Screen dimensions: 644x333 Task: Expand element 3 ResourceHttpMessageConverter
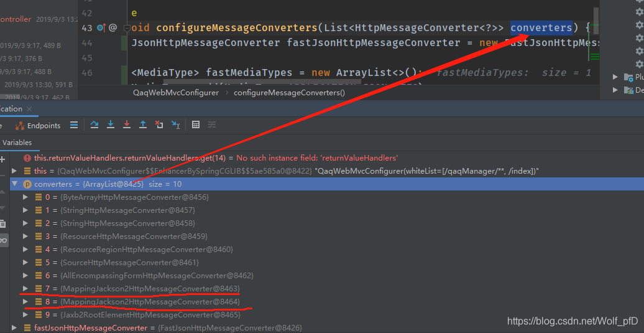click(x=25, y=237)
